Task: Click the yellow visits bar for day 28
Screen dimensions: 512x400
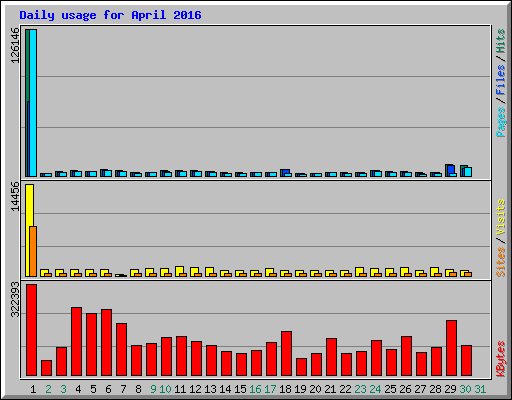Action: pyautogui.click(x=434, y=271)
